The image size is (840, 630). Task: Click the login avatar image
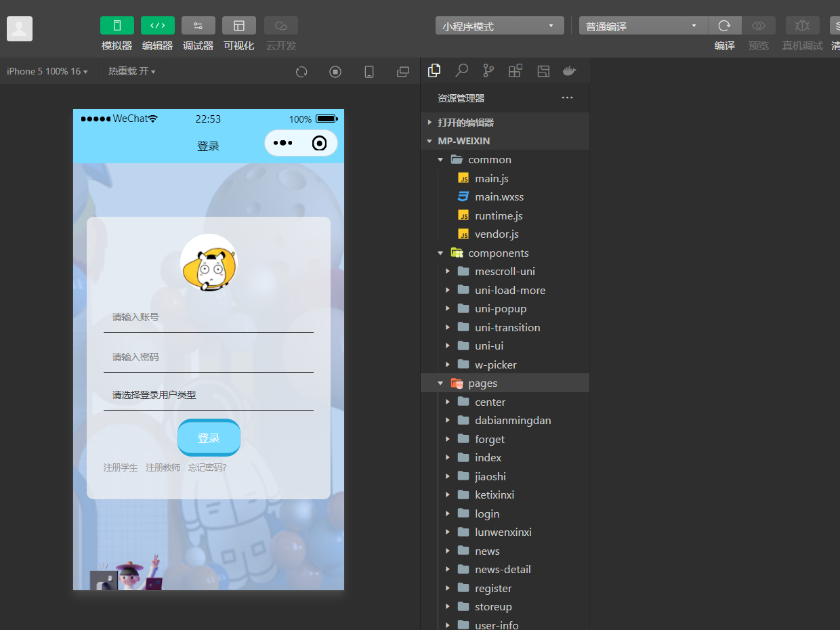tap(209, 263)
